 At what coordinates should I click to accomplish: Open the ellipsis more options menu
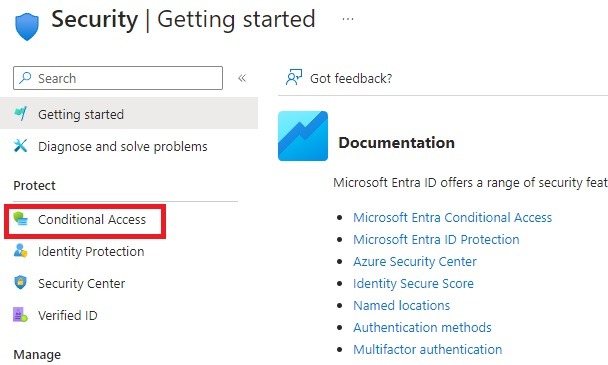(348, 19)
